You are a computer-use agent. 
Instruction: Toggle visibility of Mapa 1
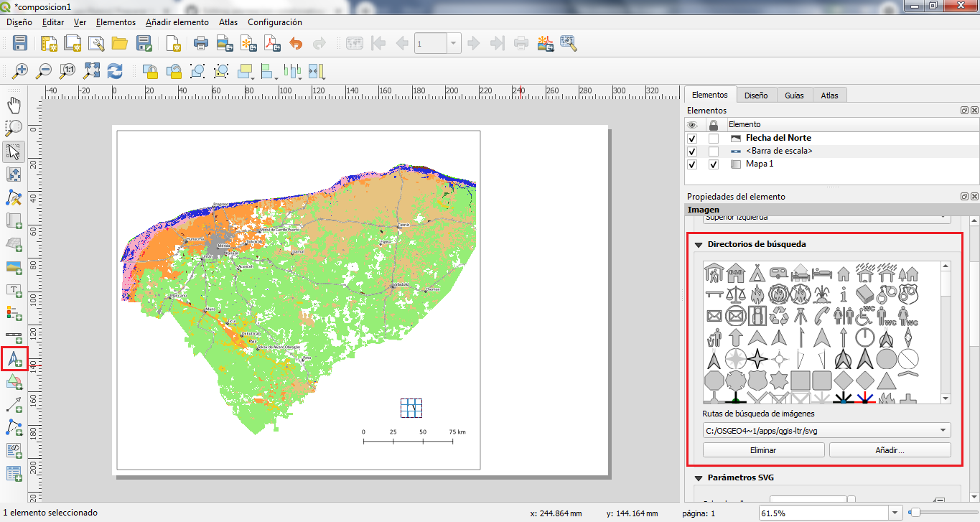coord(692,164)
